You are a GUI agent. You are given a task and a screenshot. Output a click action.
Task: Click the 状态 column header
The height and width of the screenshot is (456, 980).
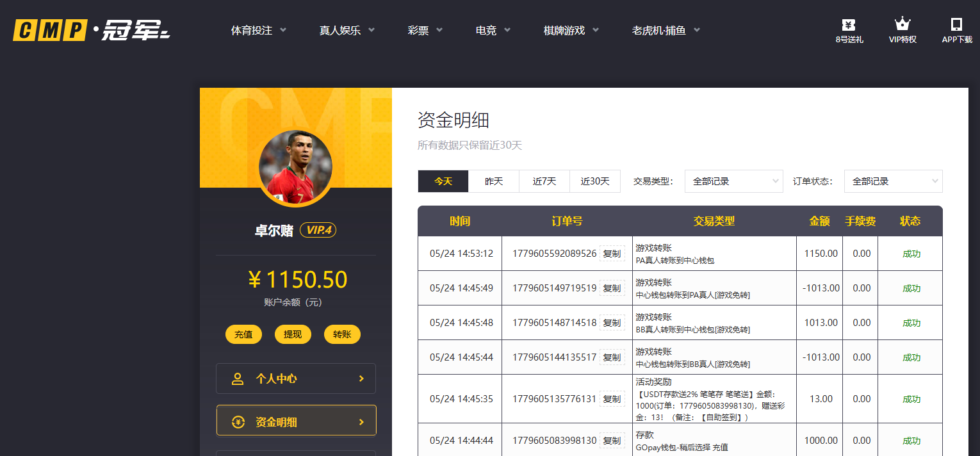(910, 221)
